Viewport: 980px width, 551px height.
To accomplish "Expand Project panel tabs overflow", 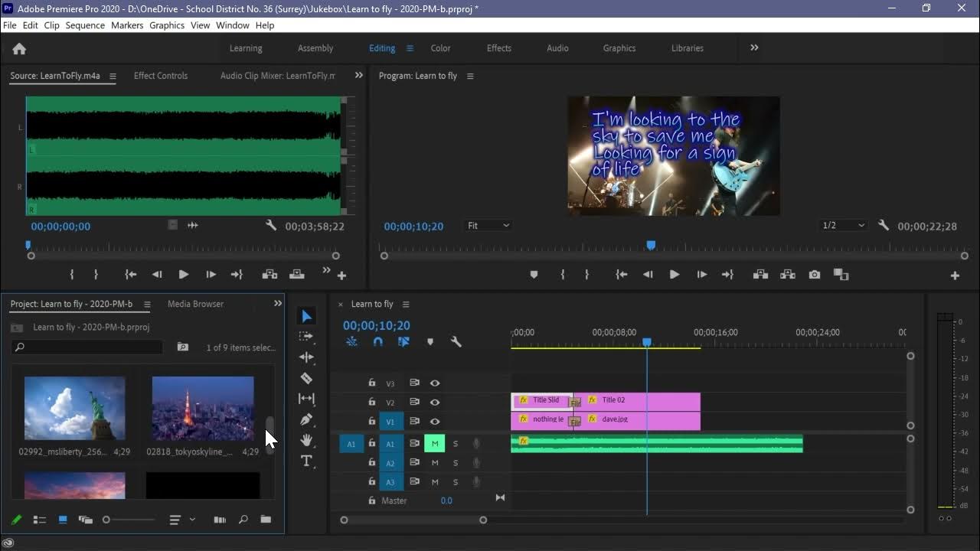I will coord(278,304).
